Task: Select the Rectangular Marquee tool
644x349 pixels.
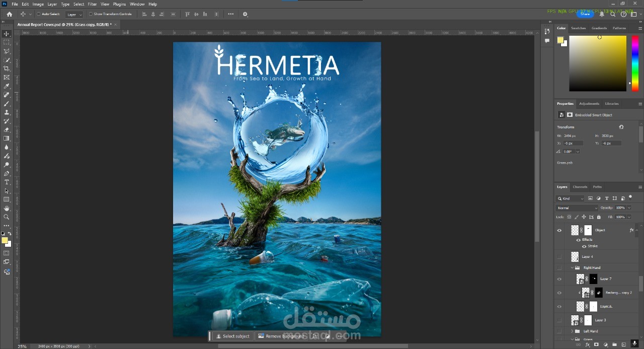Action: [7, 42]
